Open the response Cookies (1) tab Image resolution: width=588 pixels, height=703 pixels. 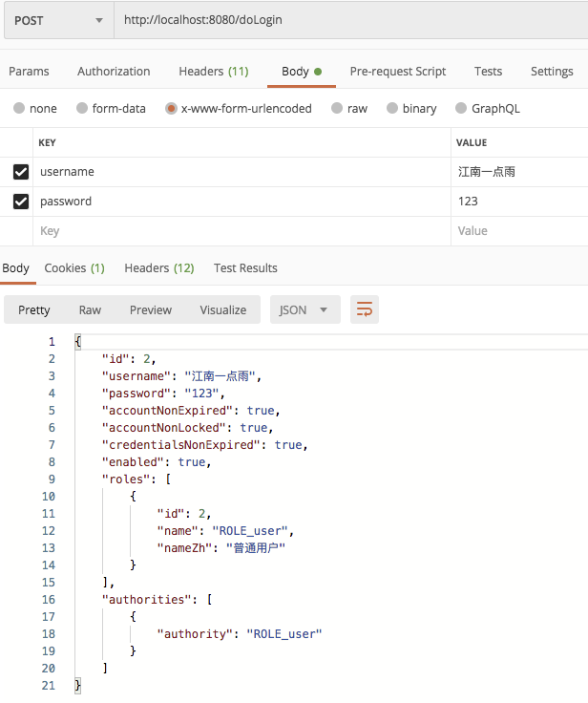tap(74, 268)
